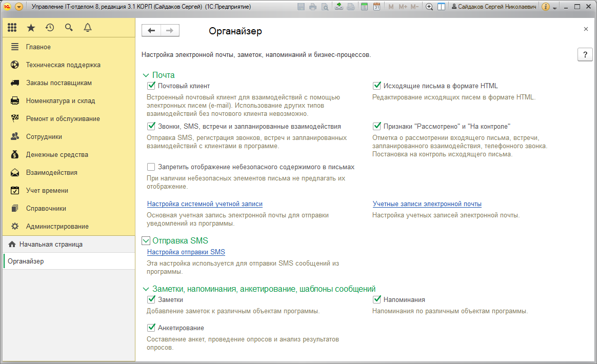The image size is (597, 364).
Task: Uncheck the Заметки checkbox
Action: tap(151, 299)
